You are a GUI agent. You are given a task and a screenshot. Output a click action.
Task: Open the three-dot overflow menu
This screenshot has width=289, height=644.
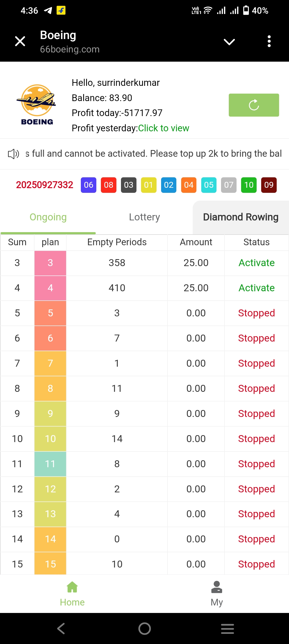269,41
